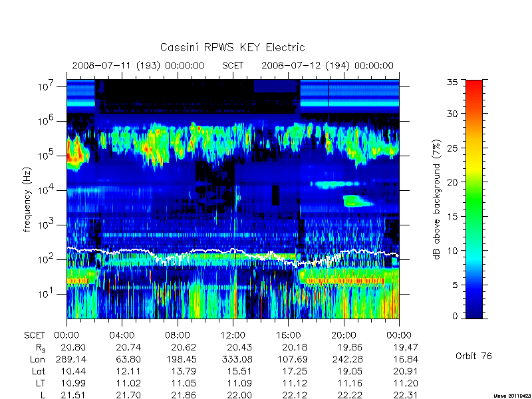
Task: Select the Rs value 20.43
Action: coord(239,347)
